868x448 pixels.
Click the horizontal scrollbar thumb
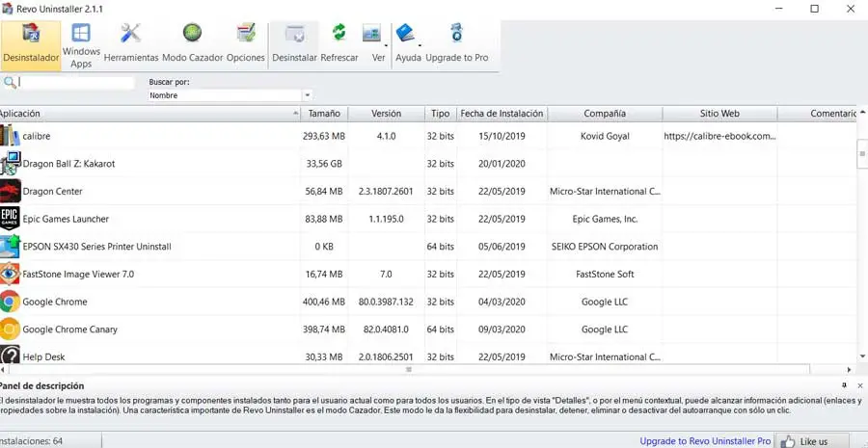[x=409, y=369]
